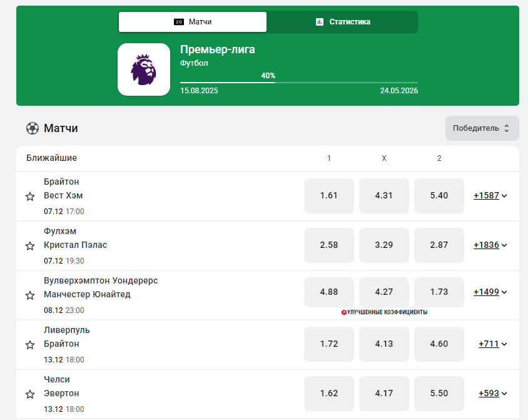Open the Победитель market dropdown
This screenshot has width=528, height=420.
click(482, 128)
